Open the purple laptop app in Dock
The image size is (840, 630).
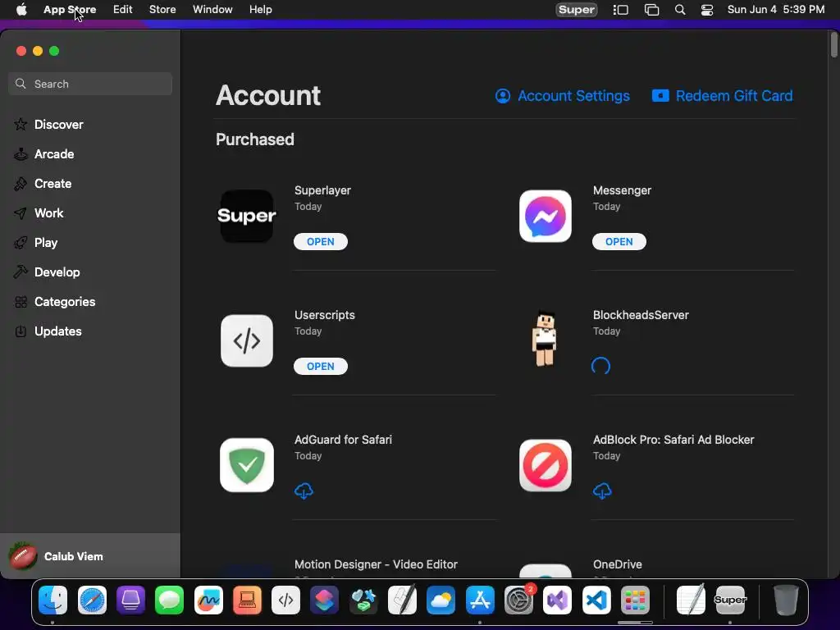coord(130,600)
